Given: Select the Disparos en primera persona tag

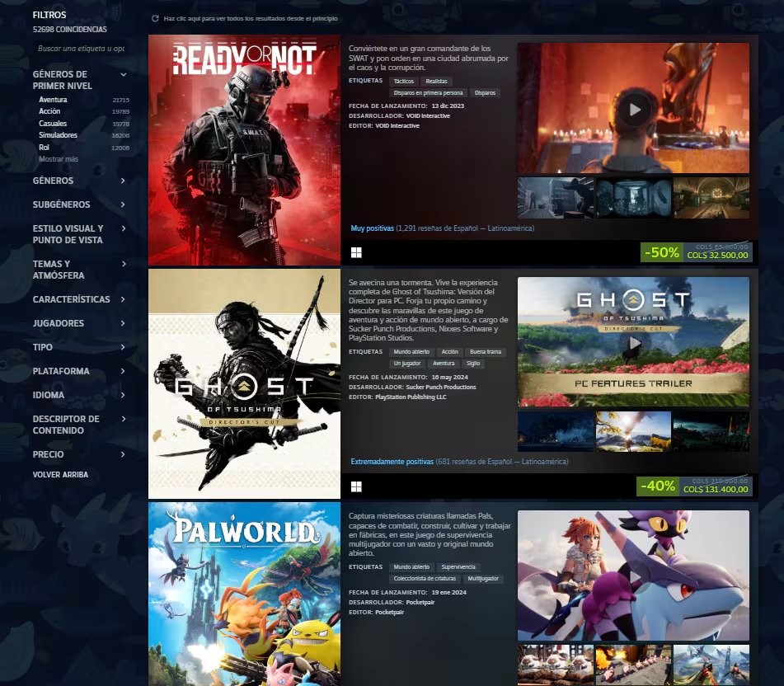Looking at the screenshot, I should pyautogui.click(x=428, y=93).
